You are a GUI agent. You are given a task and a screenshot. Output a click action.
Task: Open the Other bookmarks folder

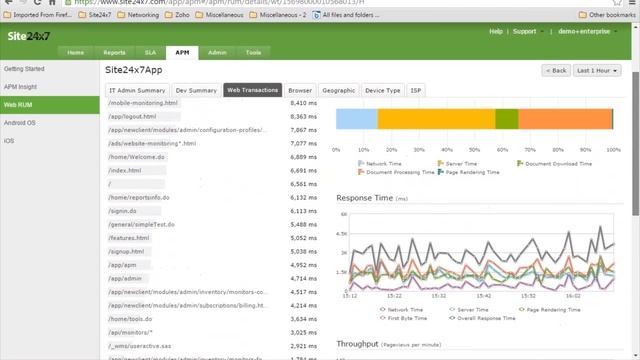pos(607,15)
